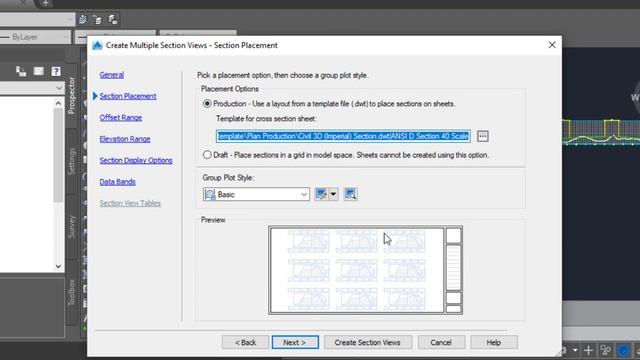Click the Back button
This screenshot has width=640, height=360.
245,342
